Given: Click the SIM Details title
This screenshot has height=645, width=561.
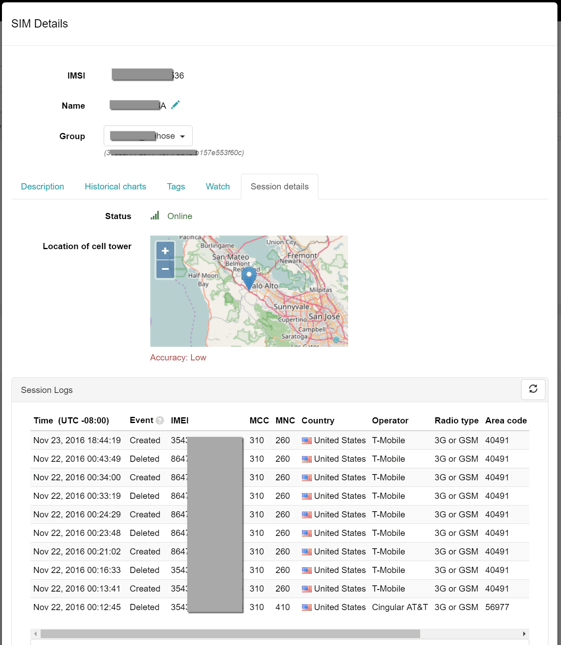Looking at the screenshot, I should (x=39, y=23).
